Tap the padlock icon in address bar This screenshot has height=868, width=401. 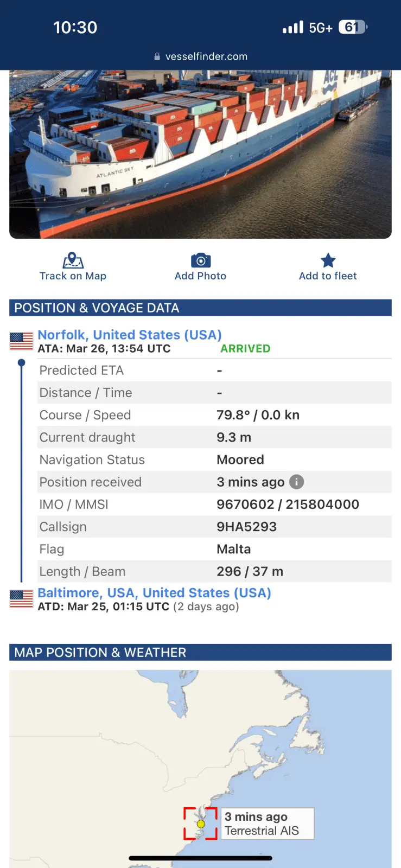tap(157, 56)
